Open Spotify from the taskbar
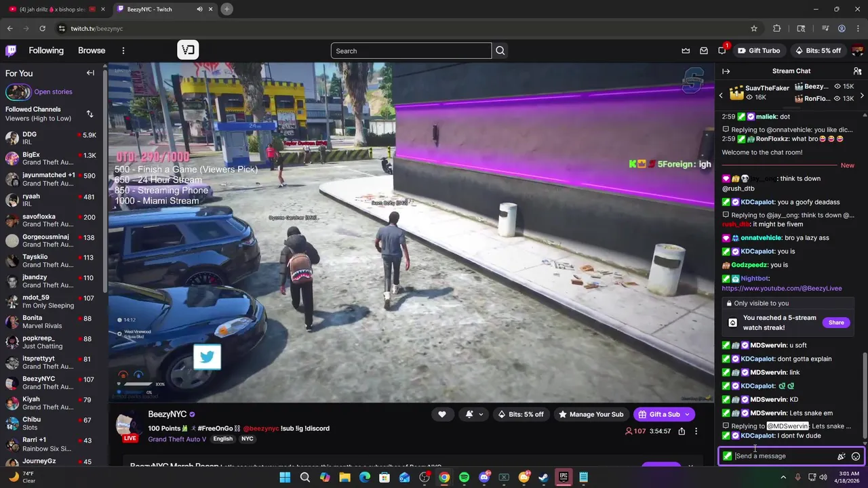This screenshot has height=488, width=868. (464, 477)
